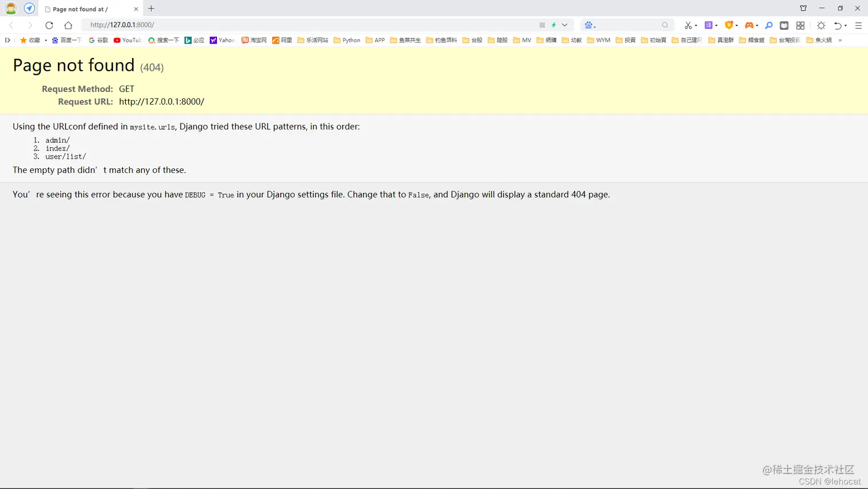
Task: Click the QR code icon in address bar
Action: tap(542, 25)
